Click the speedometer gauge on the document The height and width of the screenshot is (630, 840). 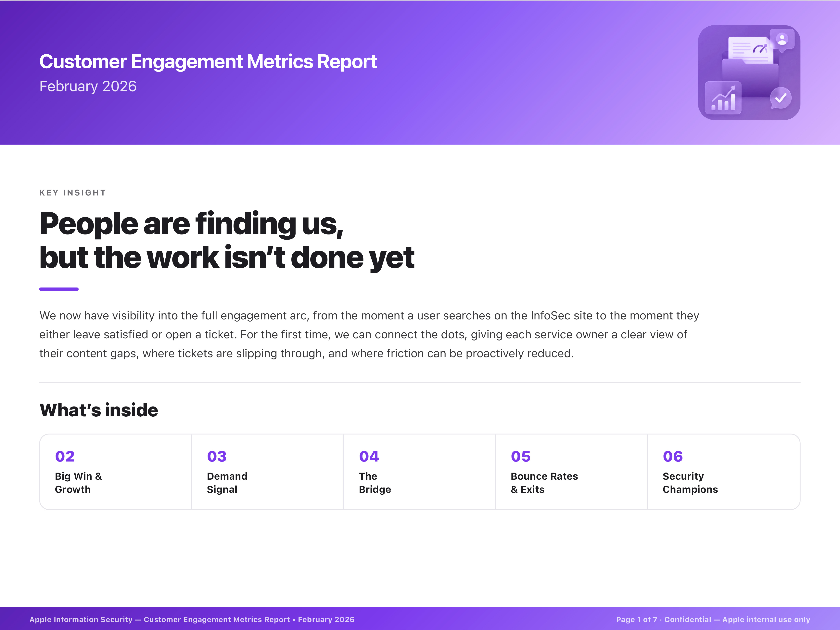[760, 48]
